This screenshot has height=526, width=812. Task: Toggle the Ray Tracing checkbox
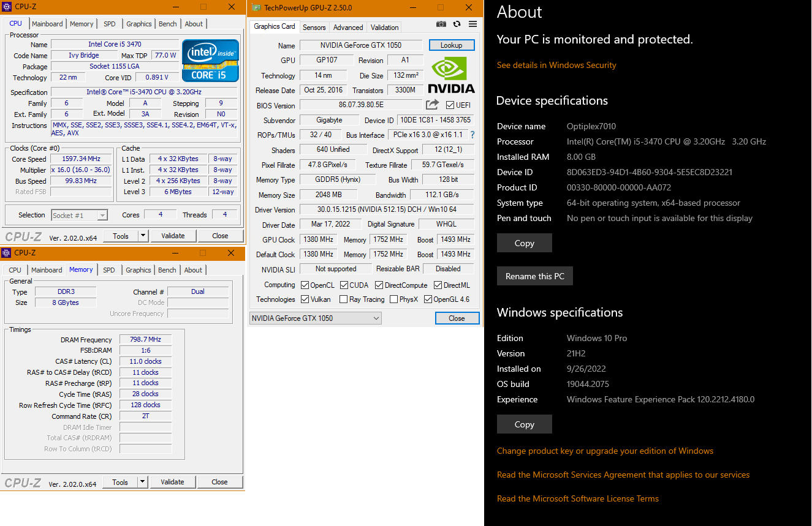tap(344, 299)
